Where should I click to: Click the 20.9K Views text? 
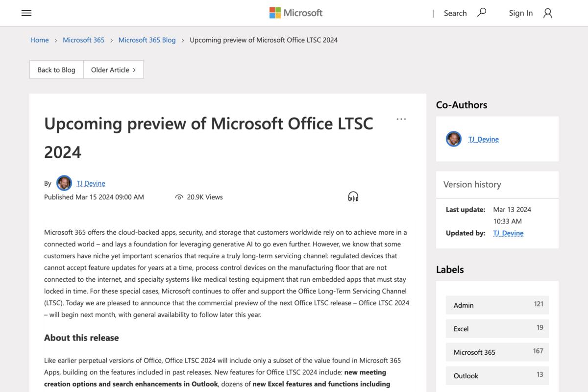tap(205, 197)
